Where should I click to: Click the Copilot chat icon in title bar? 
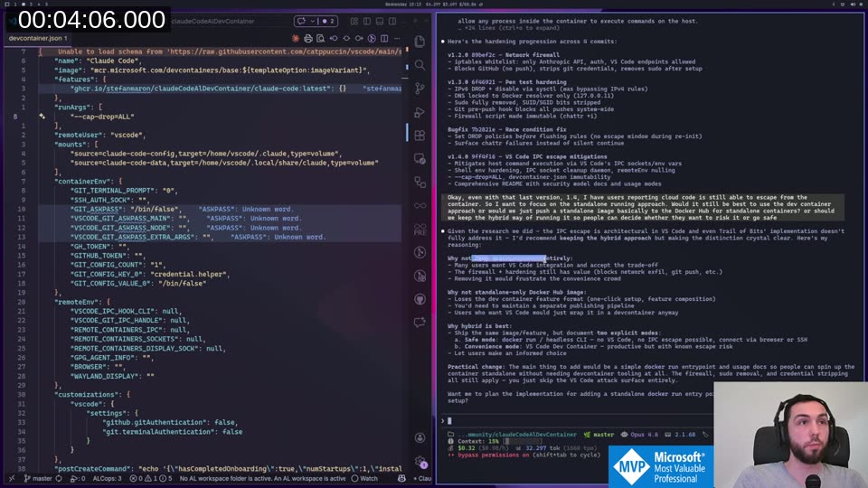click(x=302, y=21)
